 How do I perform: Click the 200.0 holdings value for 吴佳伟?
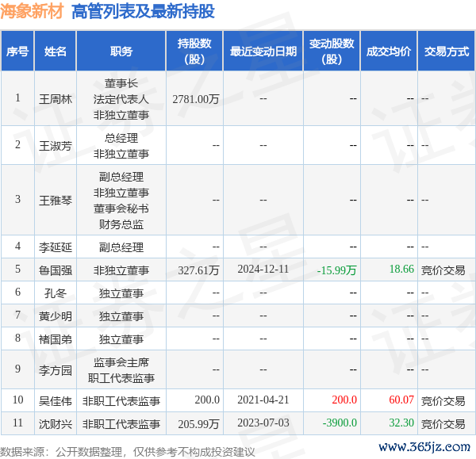[x=207, y=400]
